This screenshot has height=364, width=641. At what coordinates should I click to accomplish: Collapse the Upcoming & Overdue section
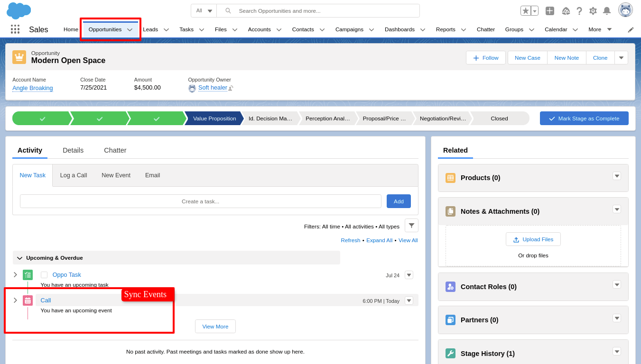coord(19,258)
